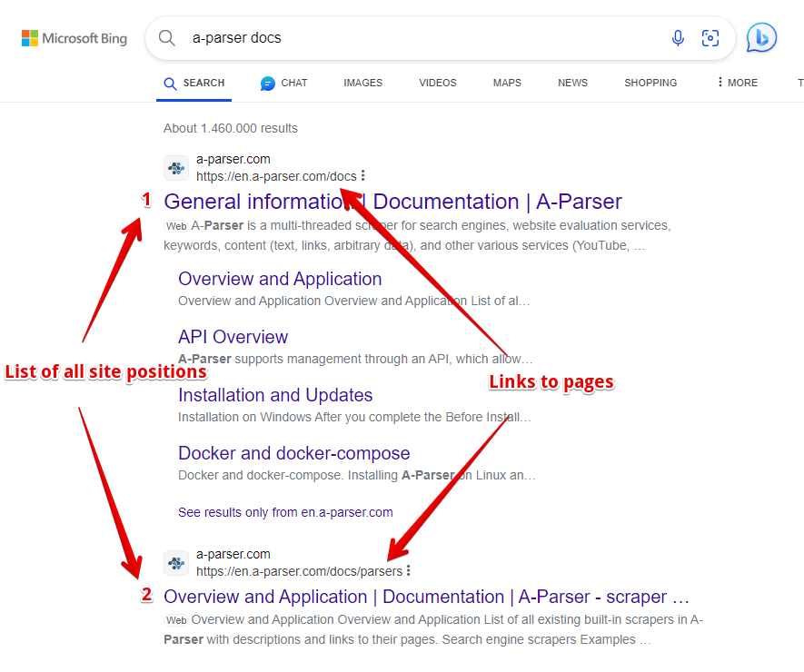Click the magnifying glass search icon

tap(167, 38)
